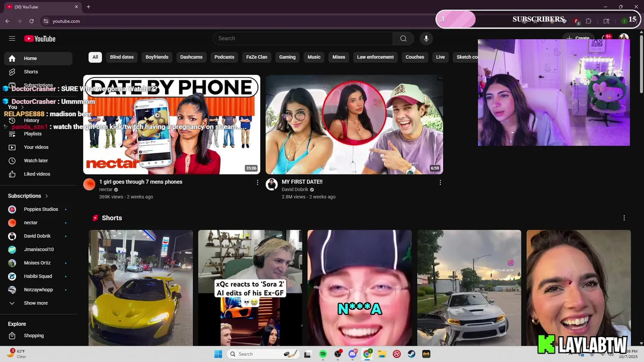
Task: Open Poppies Studios subscription
Action: [x=38, y=209]
